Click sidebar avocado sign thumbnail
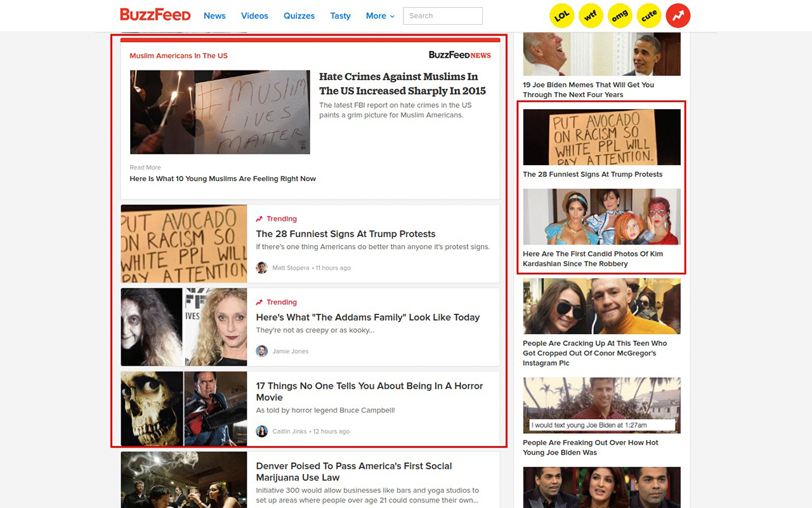This screenshot has width=812, height=508. click(602, 137)
